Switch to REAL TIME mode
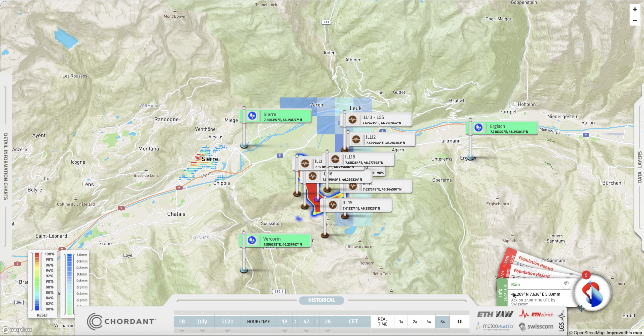Viewport: 644px width, 336px height. (382, 322)
